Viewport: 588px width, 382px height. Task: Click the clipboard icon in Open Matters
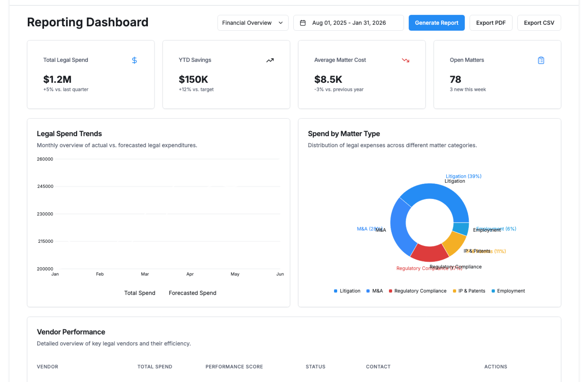[x=541, y=60]
